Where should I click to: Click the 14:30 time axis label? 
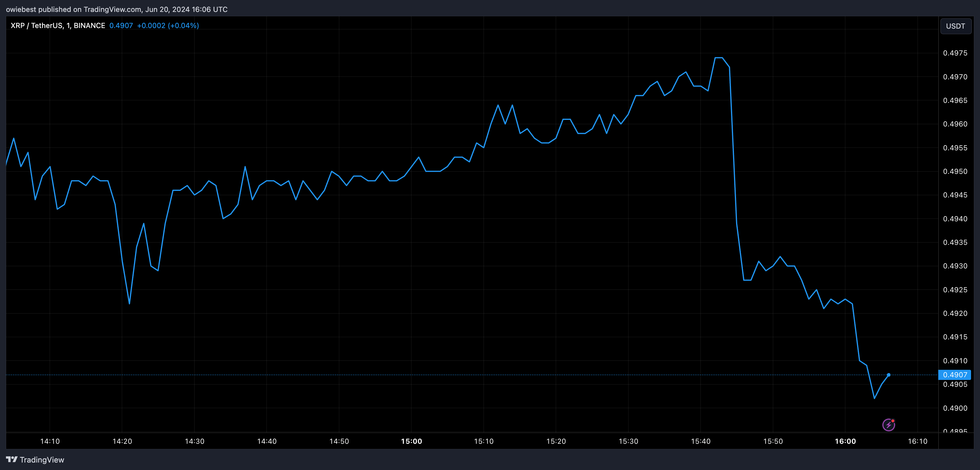(194, 441)
